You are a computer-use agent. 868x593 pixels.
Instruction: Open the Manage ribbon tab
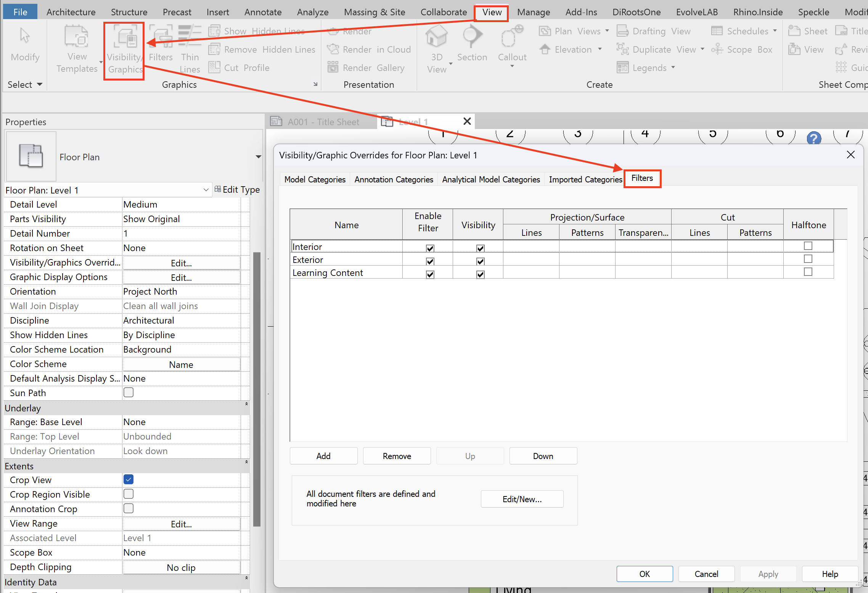pos(533,12)
